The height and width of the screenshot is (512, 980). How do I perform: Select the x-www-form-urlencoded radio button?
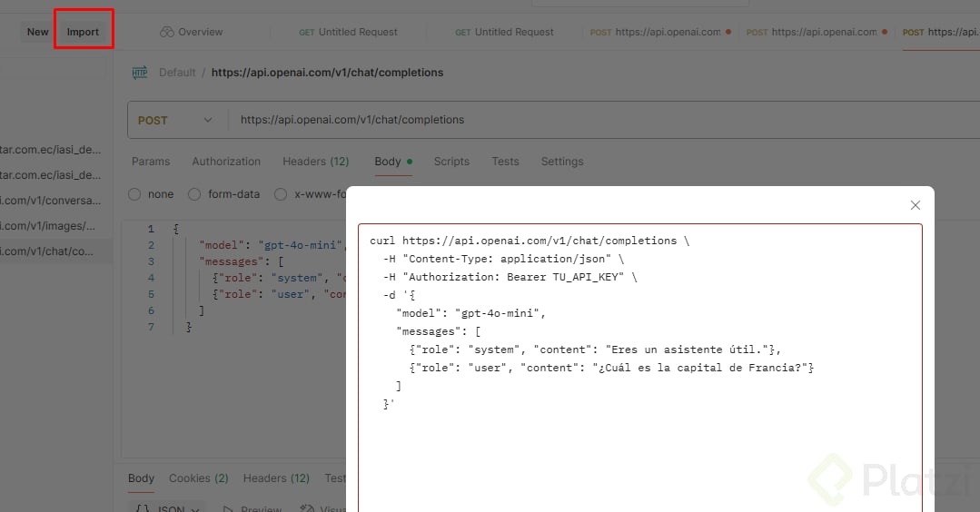[x=281, y=194]
